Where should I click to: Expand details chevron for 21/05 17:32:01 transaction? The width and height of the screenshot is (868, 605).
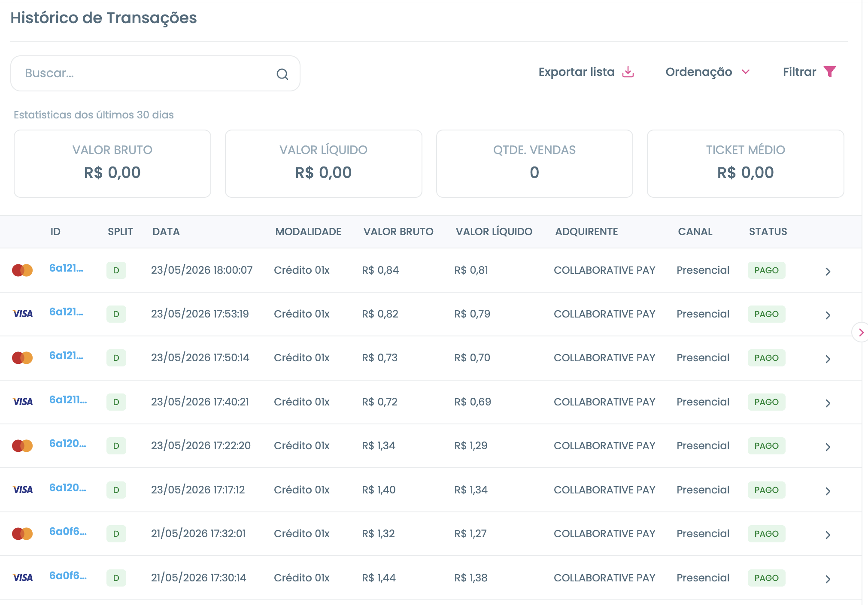pyautogui.click(x=828, y=535)
